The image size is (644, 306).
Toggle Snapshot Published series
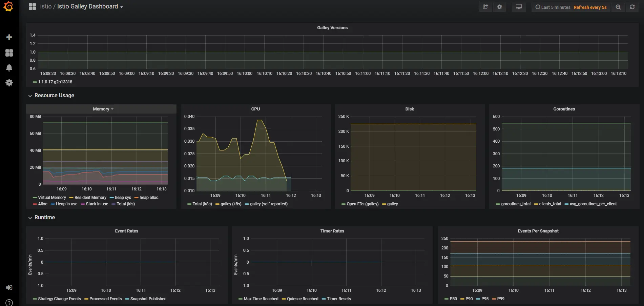[x=148, y=299]
